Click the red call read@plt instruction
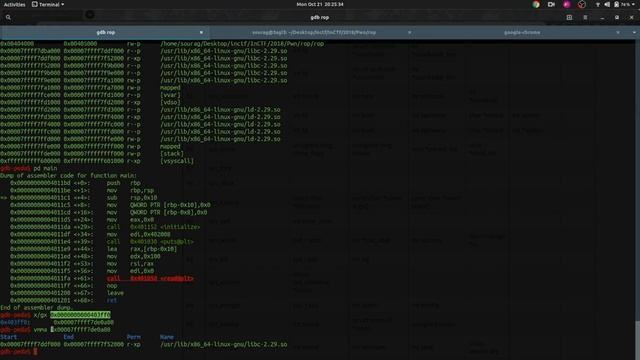 [x=150, y=278]
